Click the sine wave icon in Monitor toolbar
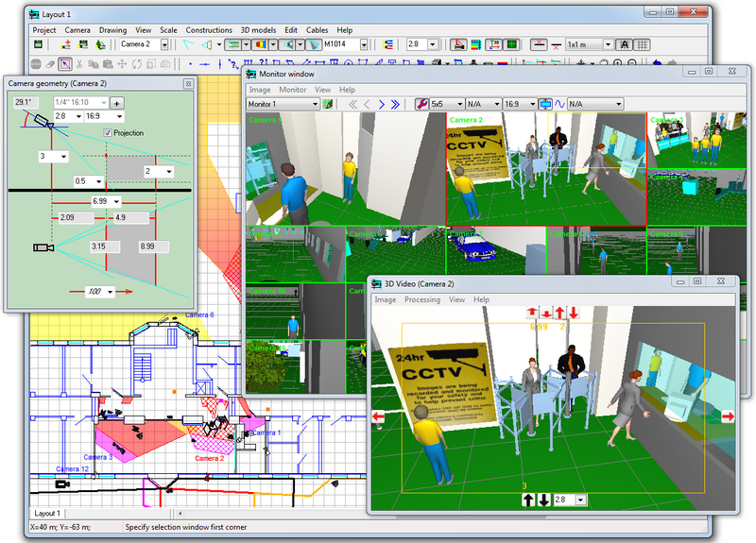This screenshot has height=543, width=756. [558, 104]
